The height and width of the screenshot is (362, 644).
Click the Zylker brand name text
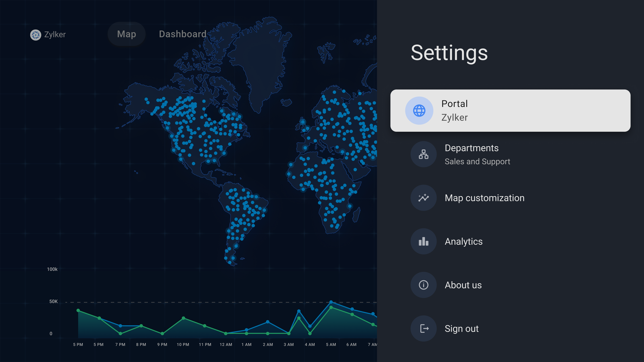[x=55, y=35]
